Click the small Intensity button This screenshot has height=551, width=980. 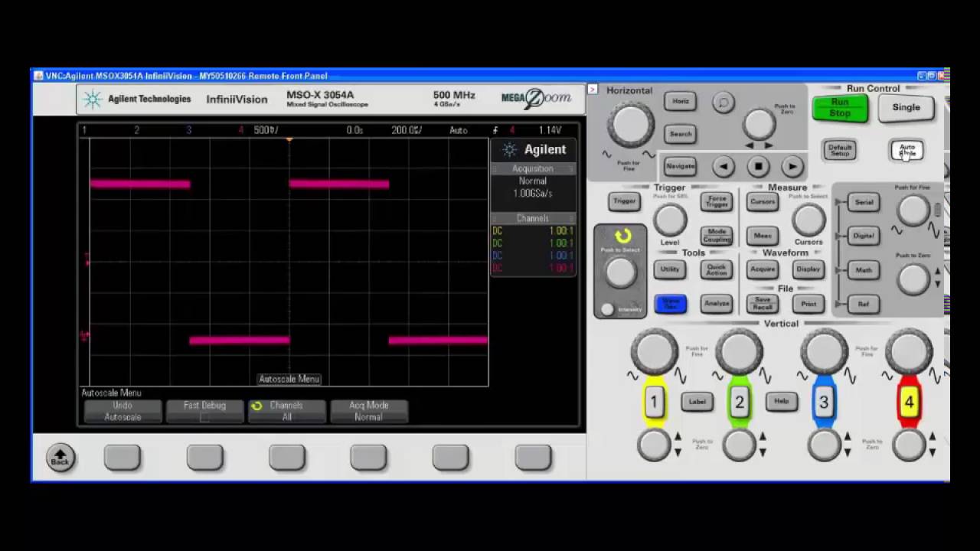pyautogui.click(x=608, y=309)
